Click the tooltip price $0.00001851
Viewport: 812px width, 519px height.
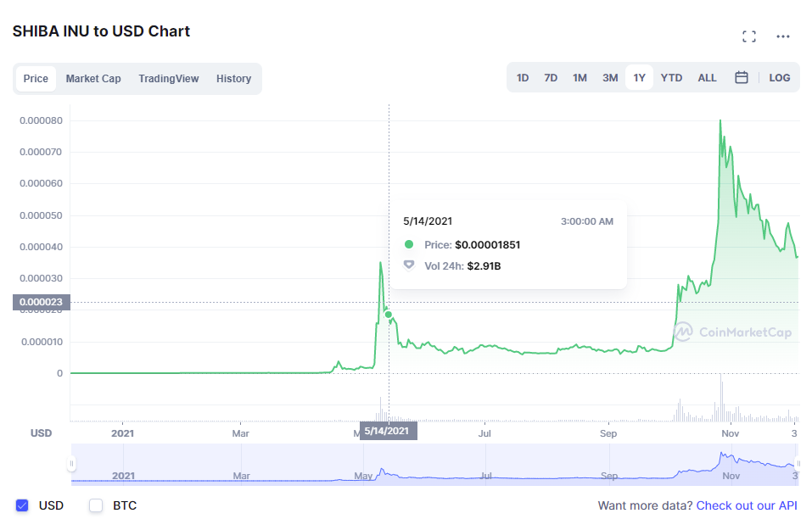tap(487, 245)
